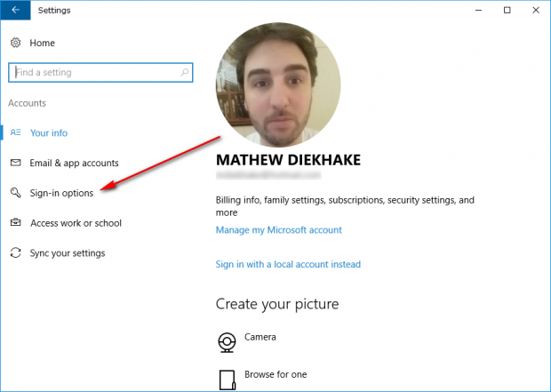Click the envelope icon for email accounts
This screenshot has height=392, width=551.
pyautogui.click(x=15, y=163)
